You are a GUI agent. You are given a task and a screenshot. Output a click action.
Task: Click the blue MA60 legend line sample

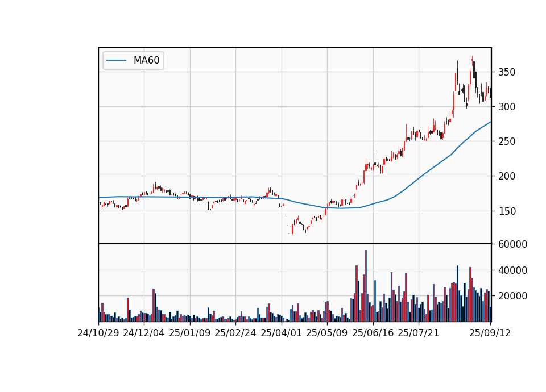pyautogui.click(x=116, y=60)
